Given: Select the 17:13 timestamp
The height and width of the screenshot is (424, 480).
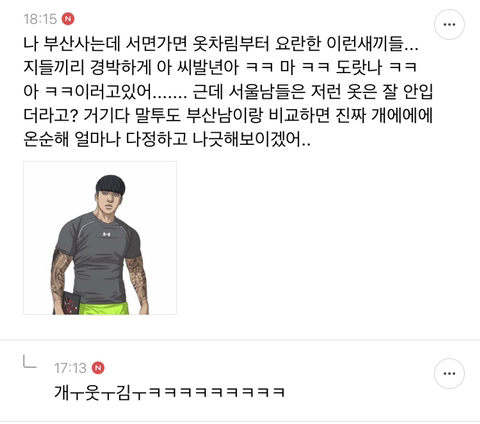Looking at the screenshot, I should coord(70,368).
